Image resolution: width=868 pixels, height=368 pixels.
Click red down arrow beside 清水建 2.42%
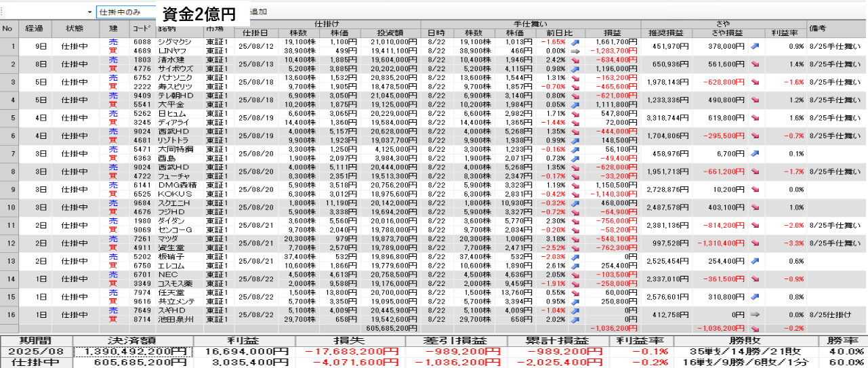(x=575, y=60)
